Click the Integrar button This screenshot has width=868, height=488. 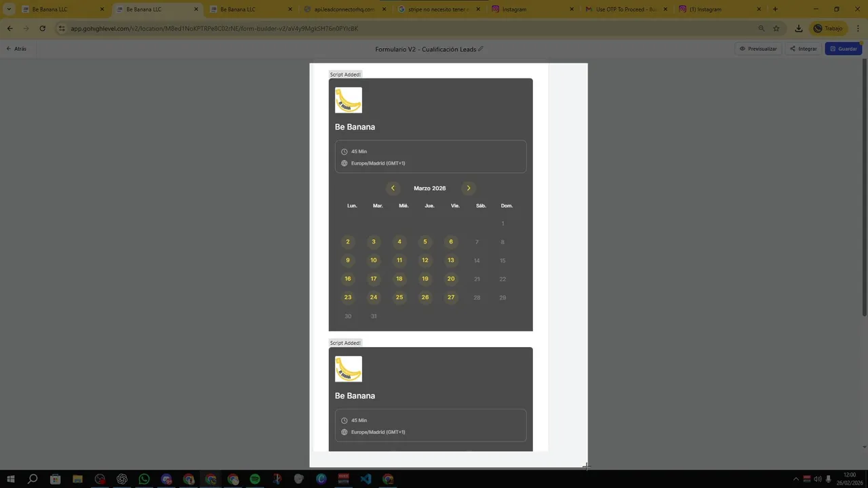pyautogui.click(x=804, y=49)
